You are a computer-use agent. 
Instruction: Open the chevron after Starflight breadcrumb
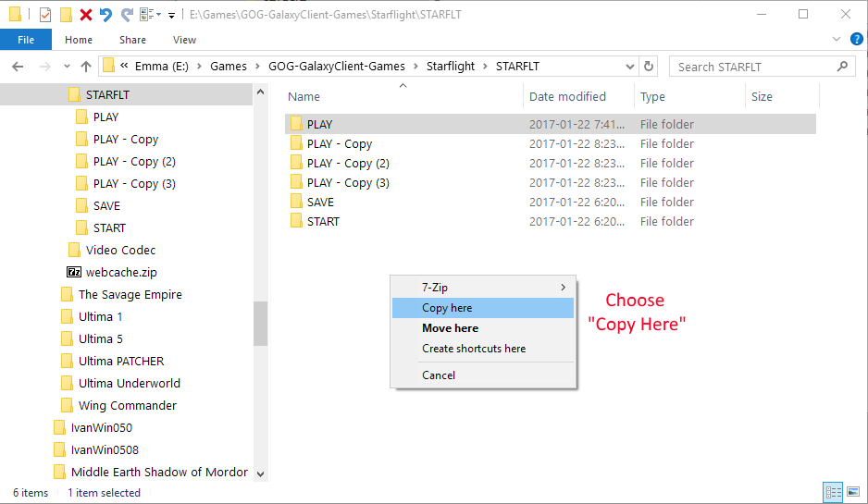click(x=486, y=67)
